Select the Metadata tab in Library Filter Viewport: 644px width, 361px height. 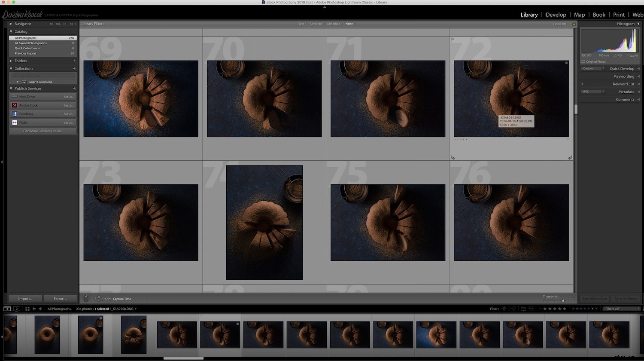point(333,24)
